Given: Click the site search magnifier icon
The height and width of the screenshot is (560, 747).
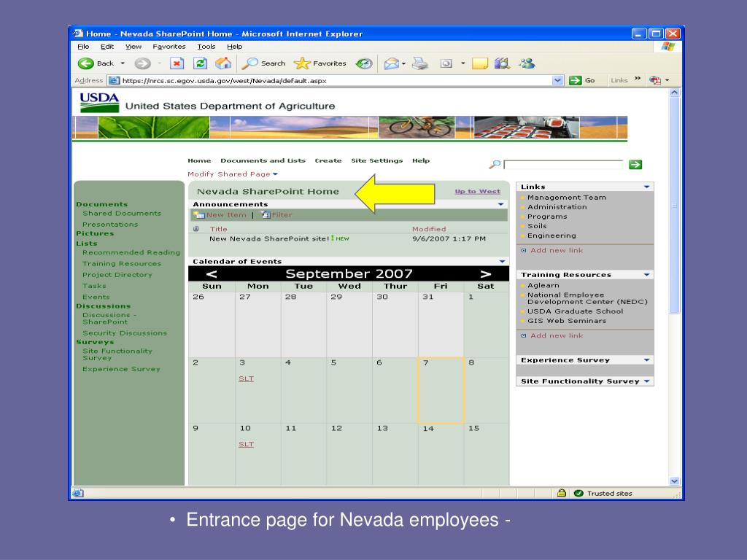Looking at the screenshot, I should coord(495,164).
